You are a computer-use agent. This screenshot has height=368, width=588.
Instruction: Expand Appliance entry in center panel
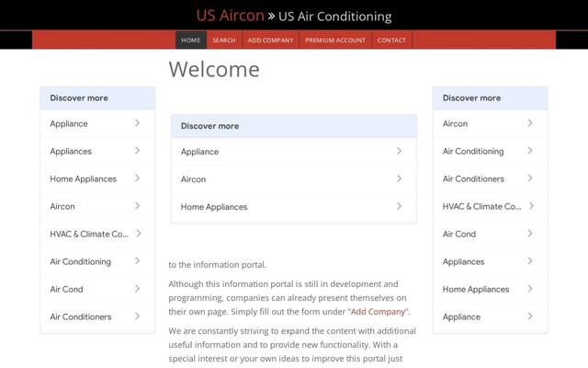[x=294, y=152]
